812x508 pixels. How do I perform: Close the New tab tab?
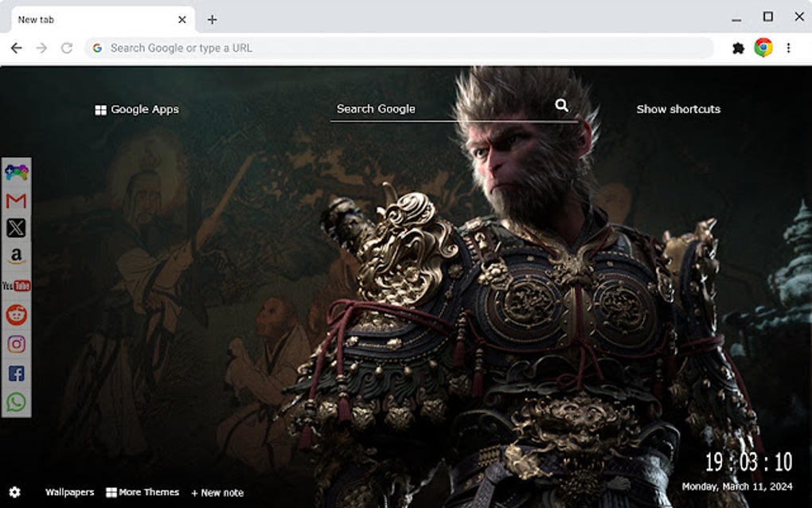click(182, 20)
